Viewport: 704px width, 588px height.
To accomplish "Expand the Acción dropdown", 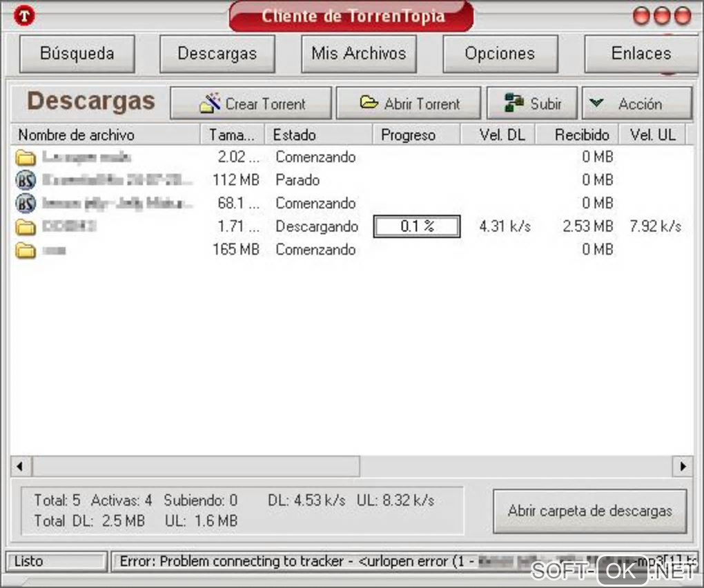I will pyautogui.click(x=637, y=104).
